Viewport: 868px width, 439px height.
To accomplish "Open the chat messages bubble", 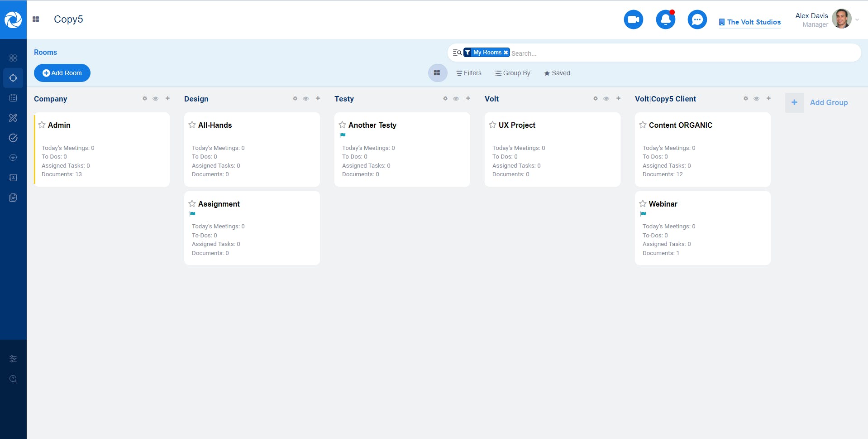I will tap(697, 19).
